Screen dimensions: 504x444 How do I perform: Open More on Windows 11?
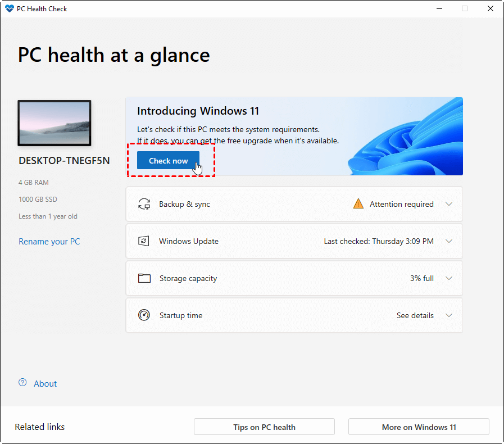[x=419, y=427]
